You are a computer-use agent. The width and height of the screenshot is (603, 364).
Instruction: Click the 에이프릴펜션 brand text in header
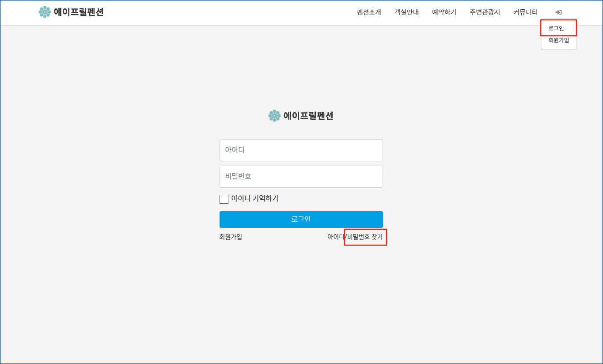click(x=79, y=12)
